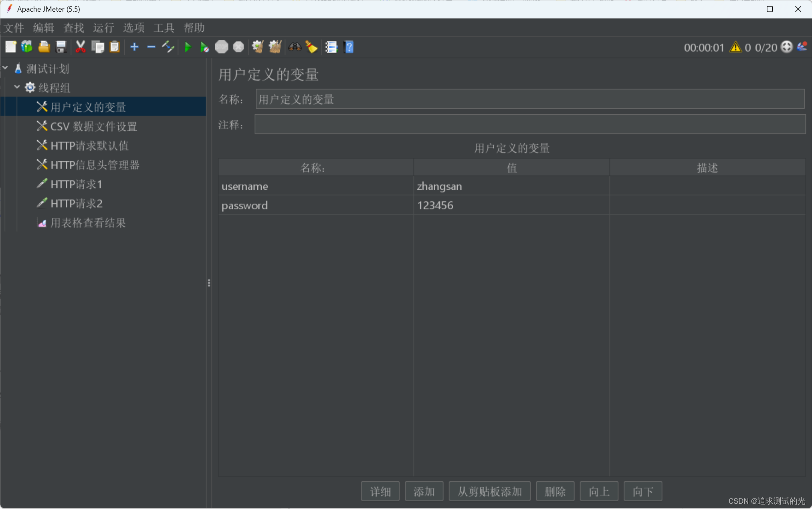This screenshot has width=812, height=509.
Task: Click the 注释 comment input field
Action: [530, 124]
